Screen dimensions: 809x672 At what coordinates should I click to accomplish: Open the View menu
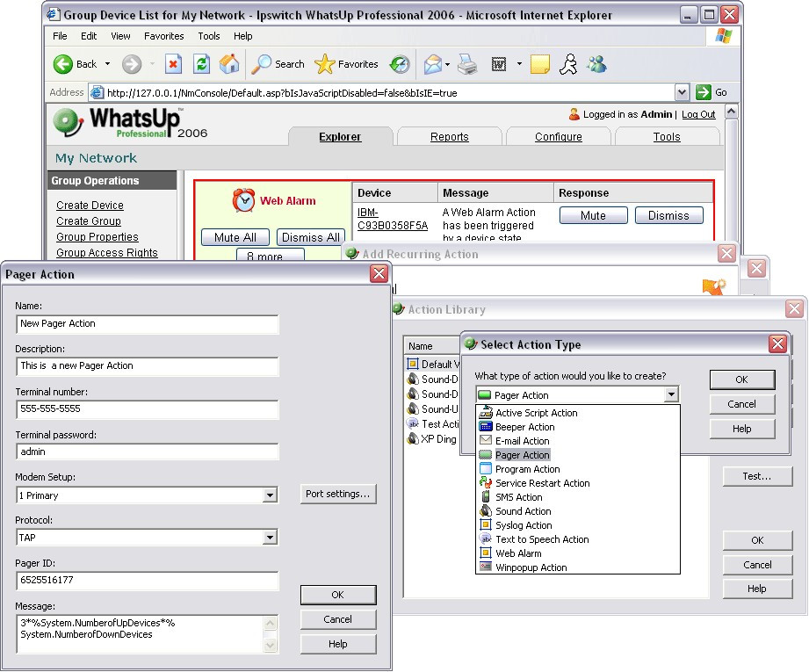point(120,36)
